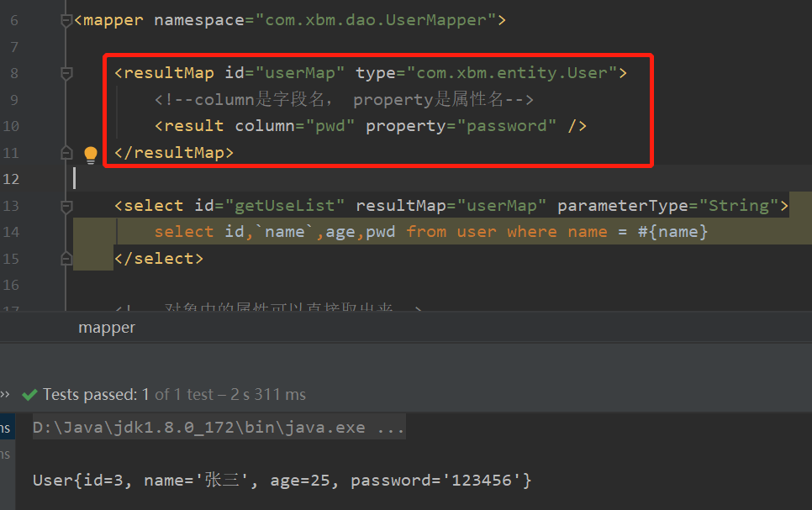Click the yellow lightbulb intention icon
This screenshot has width=812, height=510.
pos(91,155)
